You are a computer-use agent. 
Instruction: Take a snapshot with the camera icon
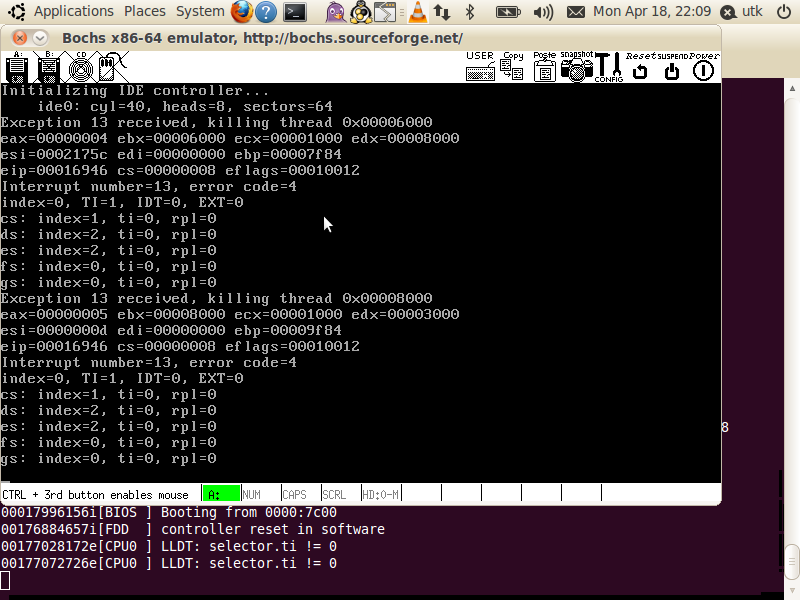point(577,66)
